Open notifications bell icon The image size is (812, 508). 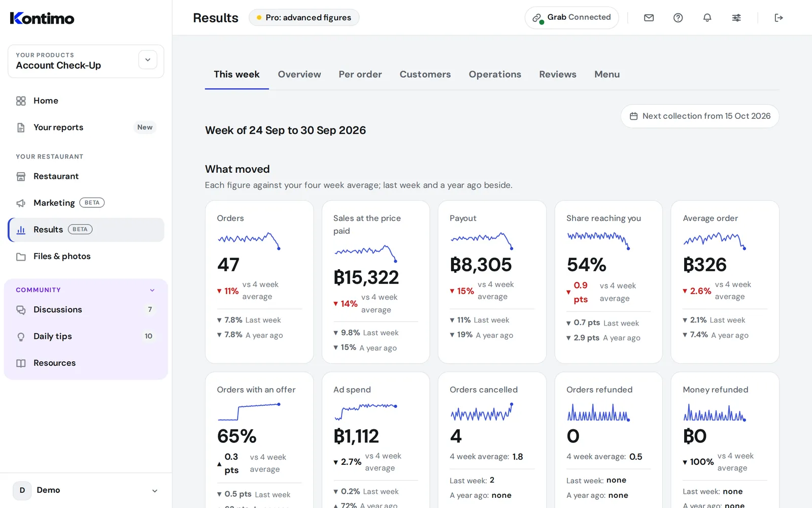(707, 18)
